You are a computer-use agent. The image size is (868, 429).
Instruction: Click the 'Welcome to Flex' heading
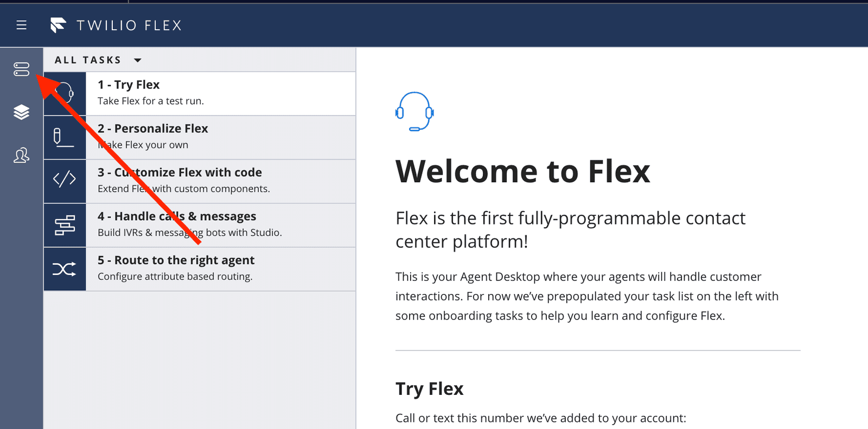(x=522, y=172)
